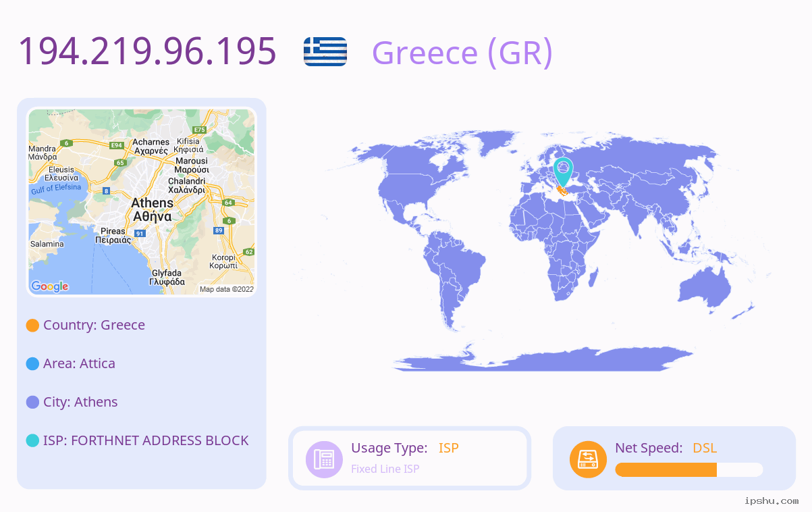This screenshot has height=512, width=812.
Task: Click the ISP: FORTHNET ADDRESS BLOCK text
Action: click(x=146, y=440)
